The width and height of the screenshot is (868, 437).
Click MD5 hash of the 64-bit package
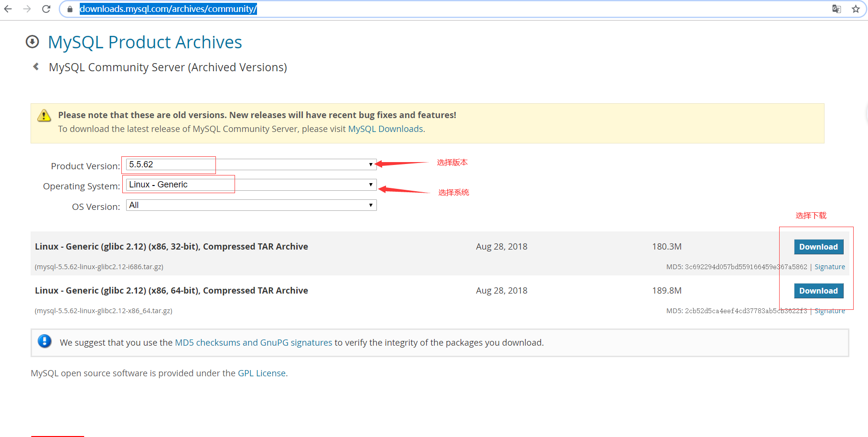(746, 311)
